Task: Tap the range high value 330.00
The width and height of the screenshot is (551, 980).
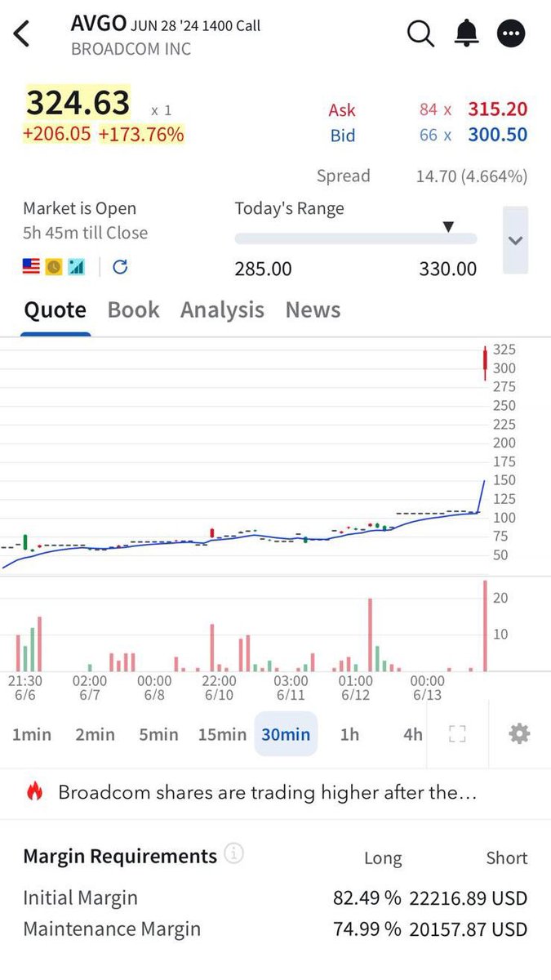Action: point(448,269)
